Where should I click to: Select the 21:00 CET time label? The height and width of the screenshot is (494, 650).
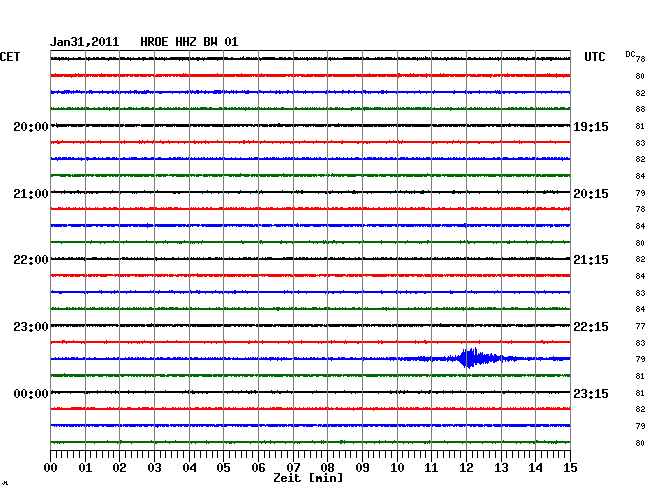click(31, 194)
